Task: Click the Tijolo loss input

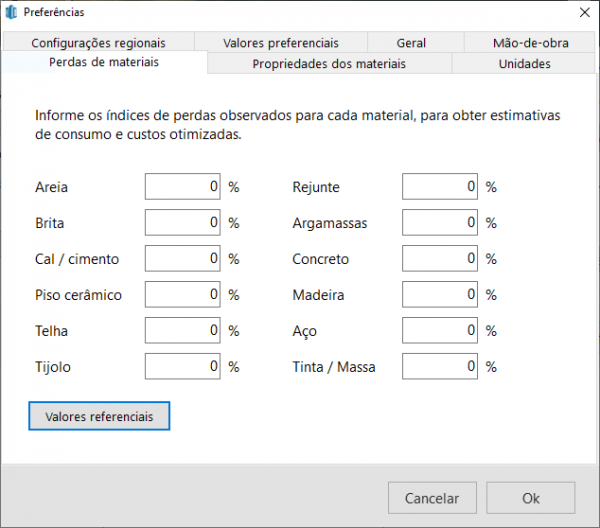Action: tap(183, 367)
